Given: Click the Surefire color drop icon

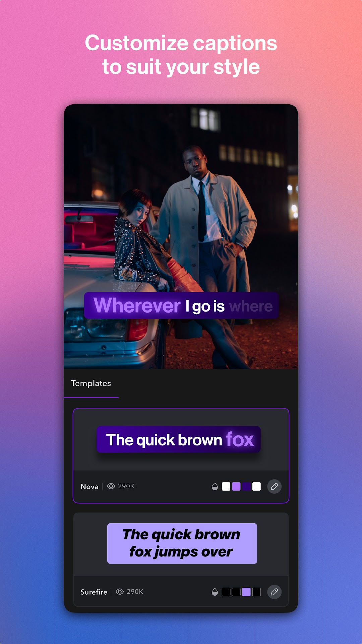Looking at the screenshot, I should 215,592.
